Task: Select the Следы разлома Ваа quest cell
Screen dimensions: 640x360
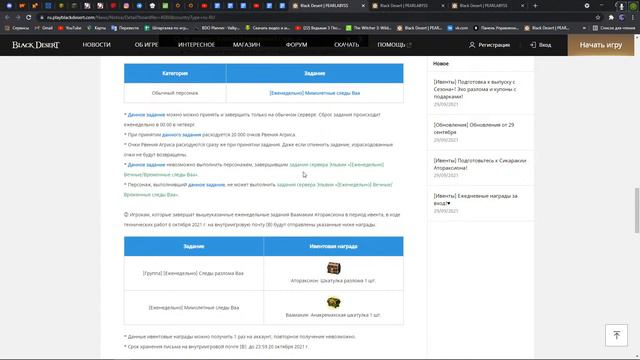Action: [x=193, y=273]
